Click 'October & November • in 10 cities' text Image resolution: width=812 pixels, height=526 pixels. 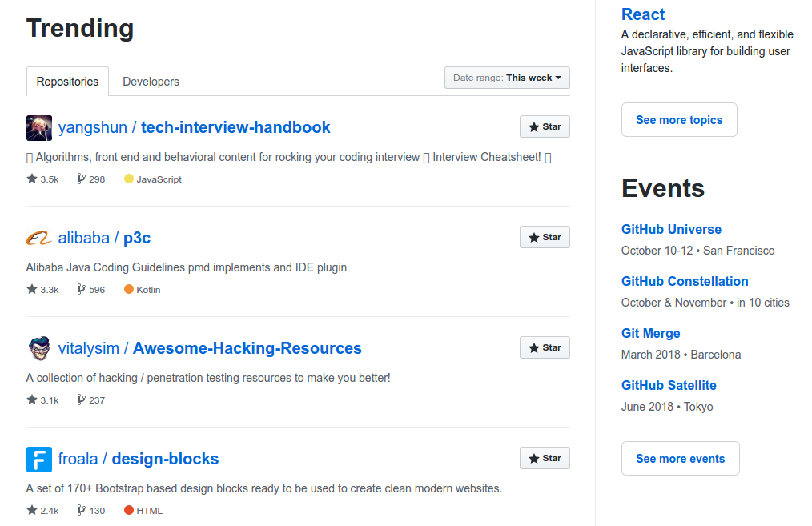click(705, 303)
